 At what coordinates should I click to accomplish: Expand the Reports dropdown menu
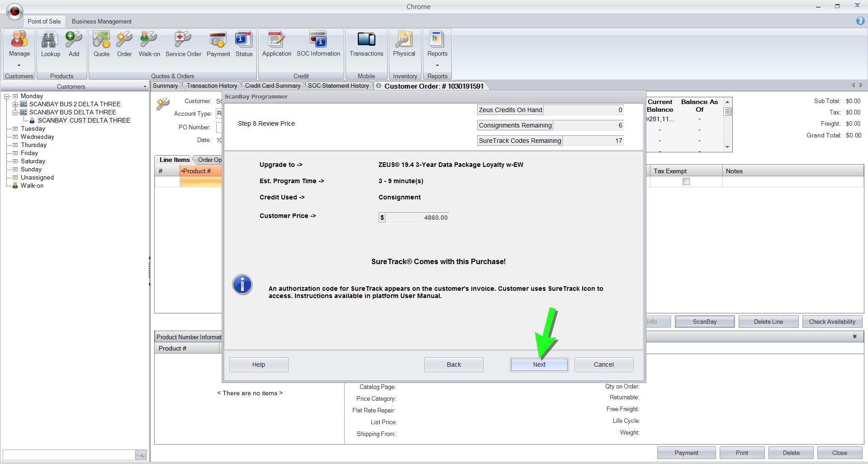click(x=437, y=65)
